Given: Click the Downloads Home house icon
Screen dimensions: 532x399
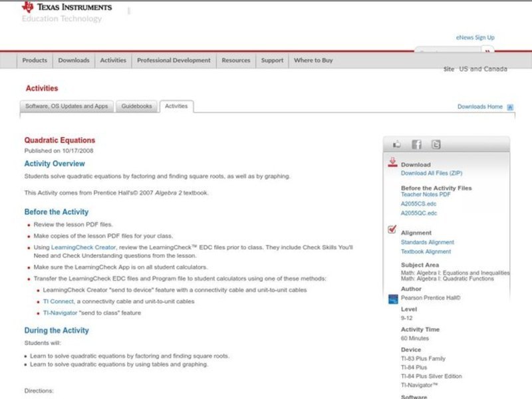Looking at the screenshot, I should pos(510,107).
